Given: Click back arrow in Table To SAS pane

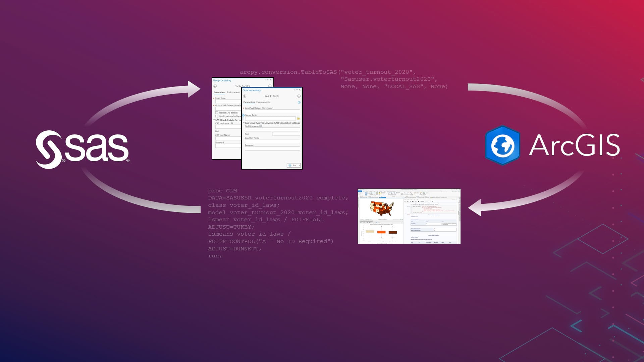Looking at the screenshot, I should point(215,86).
